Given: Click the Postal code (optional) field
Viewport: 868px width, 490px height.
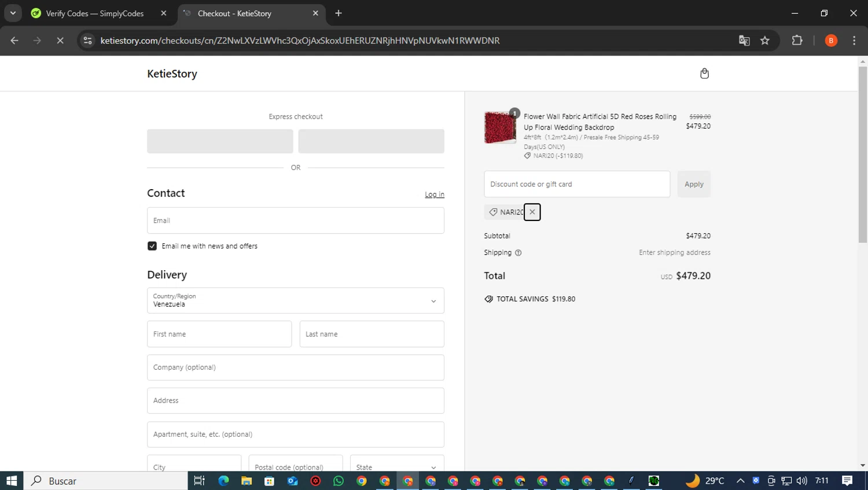Looking at the screenshot, I should pos(296,463).
